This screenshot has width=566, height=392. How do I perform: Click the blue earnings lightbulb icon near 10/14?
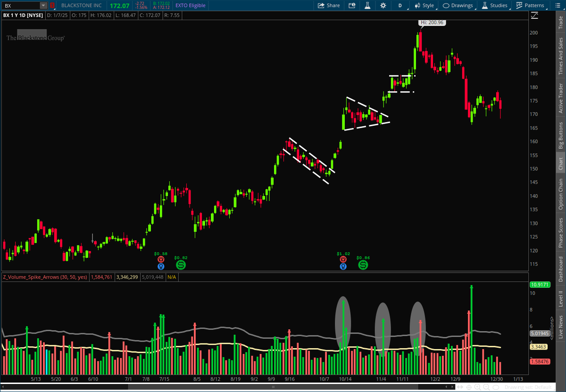tap(343, 266)
